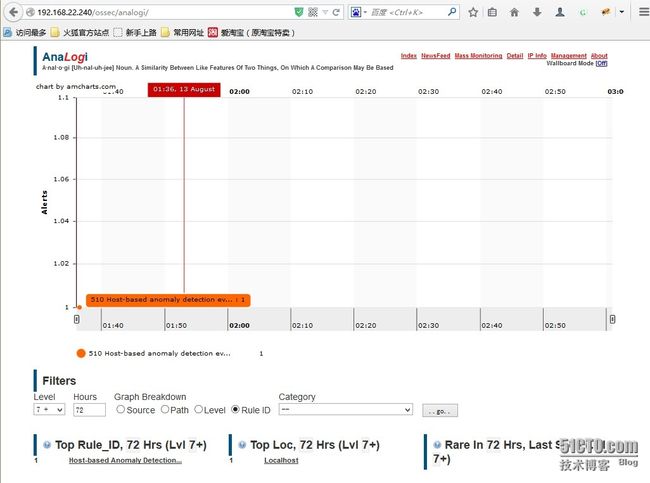Select the Path graph breakdown radio

(x=165, y=409)
